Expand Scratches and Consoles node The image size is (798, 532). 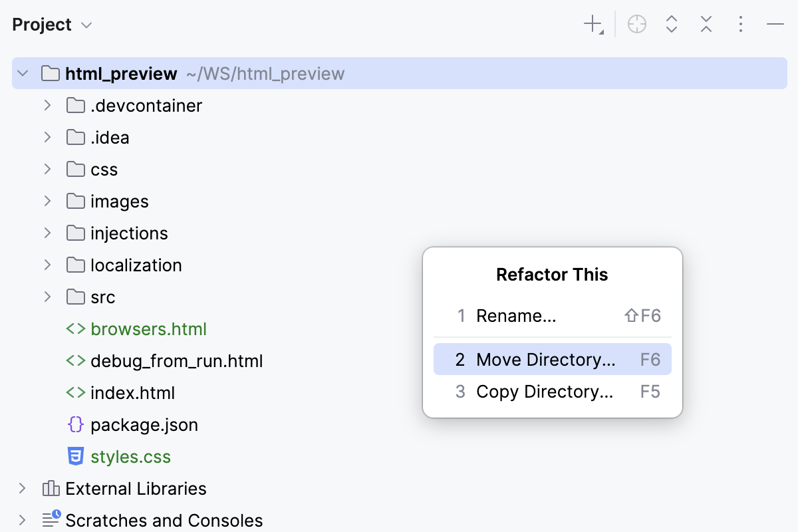pos(22,520)
